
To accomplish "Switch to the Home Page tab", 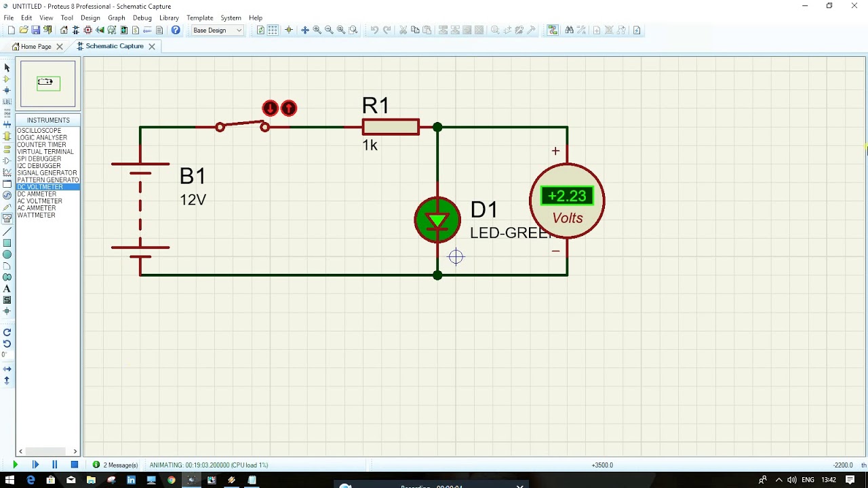I will pos(37,47).
